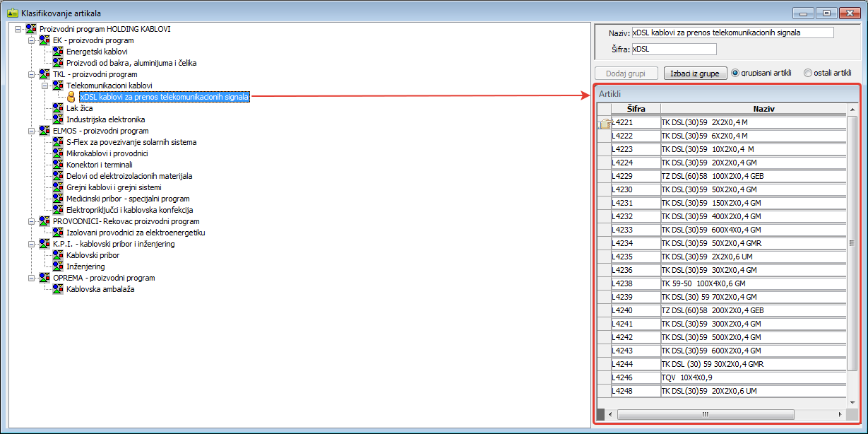Click the Industrijska elektronika node icon
The height and width of the screenshot is (434, 868).
(58, 119)
